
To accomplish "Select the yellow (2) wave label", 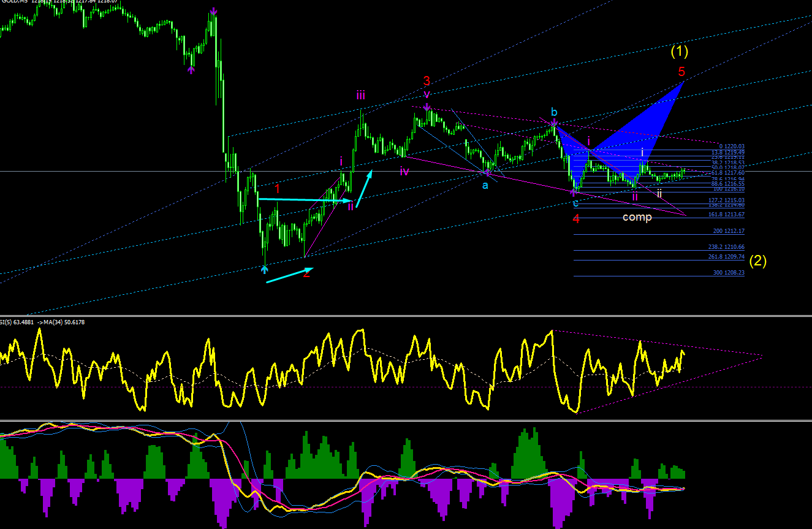I will point(757,261).
